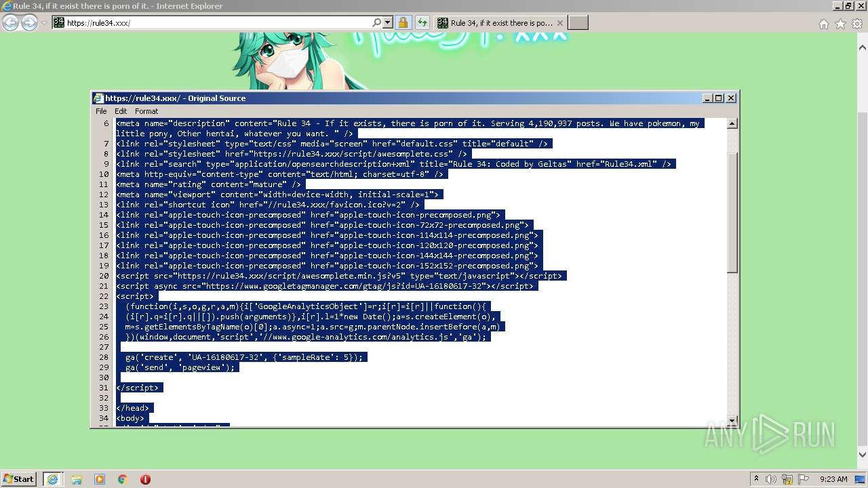This screenshot has height=488, width=868.
Task: Open a new blank tab
Action: 578,22
